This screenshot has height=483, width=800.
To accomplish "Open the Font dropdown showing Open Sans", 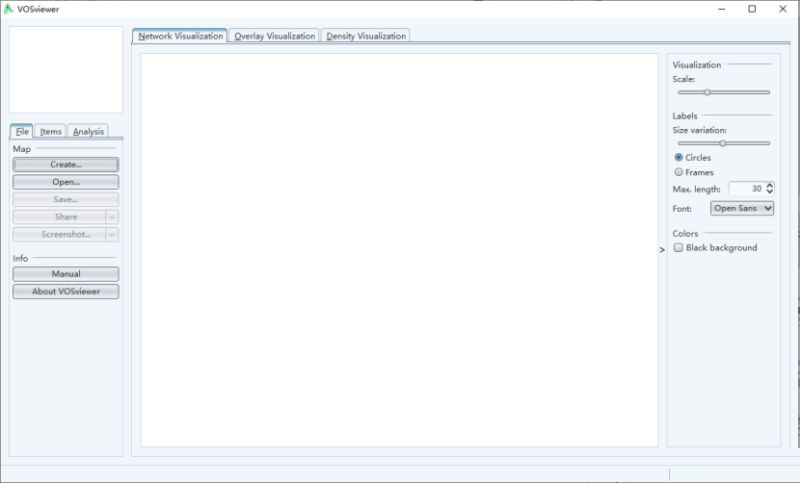I will coord(742,208).
